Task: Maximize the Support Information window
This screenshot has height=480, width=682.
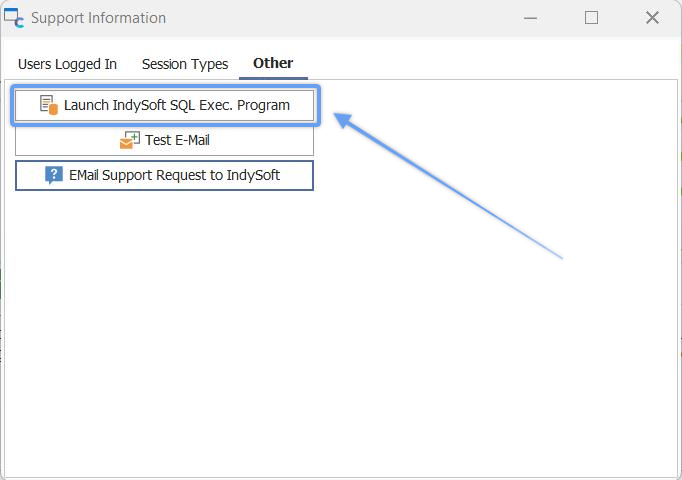Action: (591, 18)
